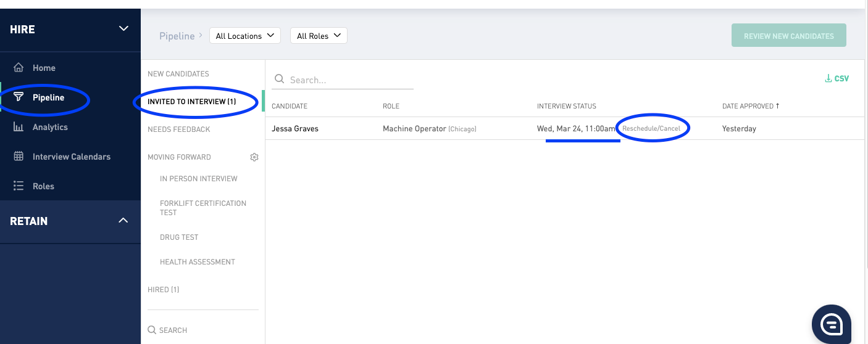Click the Interview Calendars calendar icon
Screen dimensions: 868x344
(19, 157)
